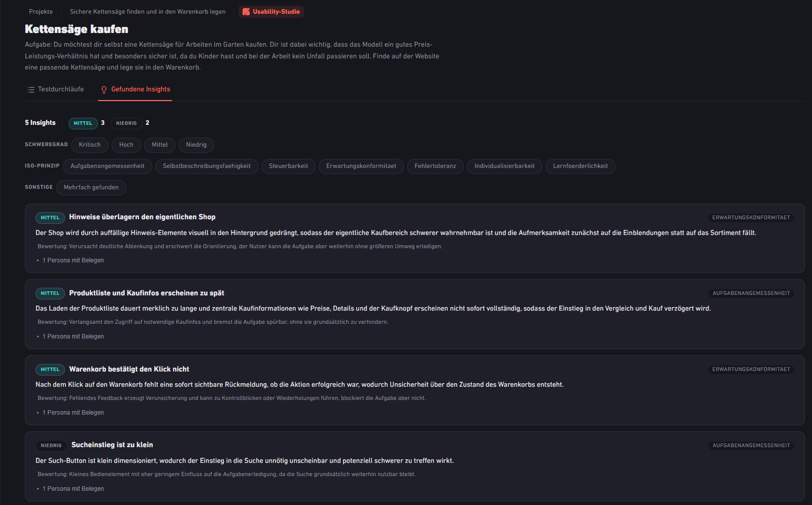812x505 pixels.
Task: Go to Projekte in the breadcrumb
Action: click(41, 12)
